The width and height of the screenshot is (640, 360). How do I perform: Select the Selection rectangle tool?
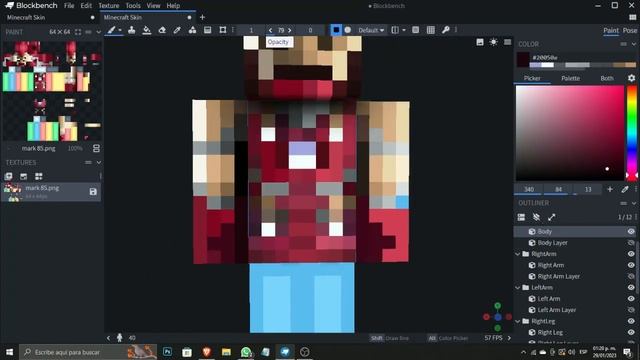click(222, 30)
